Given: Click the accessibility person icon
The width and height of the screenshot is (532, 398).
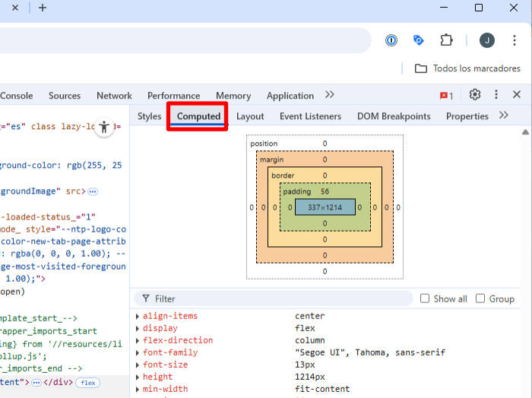Looking at the screenshot, I should coord(104,127).
